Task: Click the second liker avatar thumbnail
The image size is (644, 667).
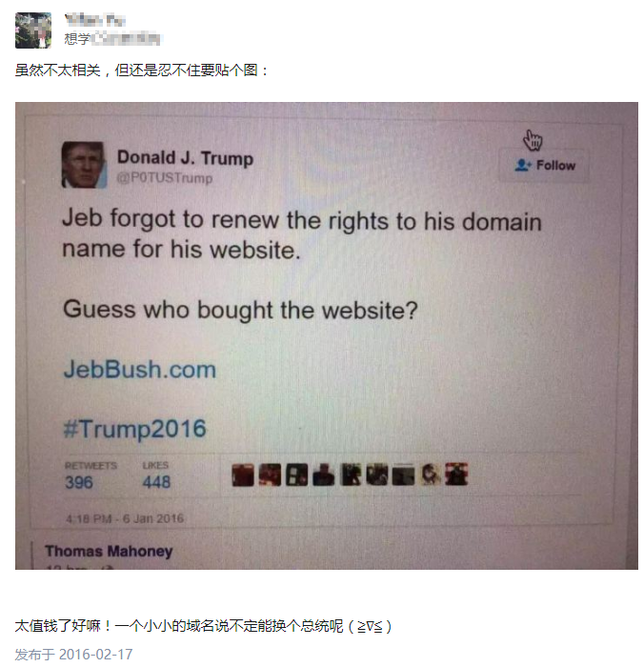Action: 271,475
